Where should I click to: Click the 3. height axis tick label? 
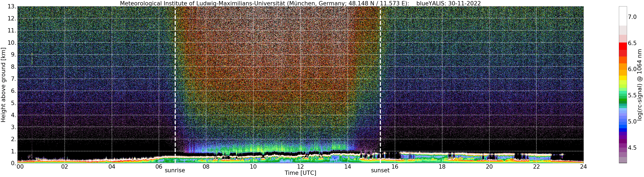[x=13, y=127]
